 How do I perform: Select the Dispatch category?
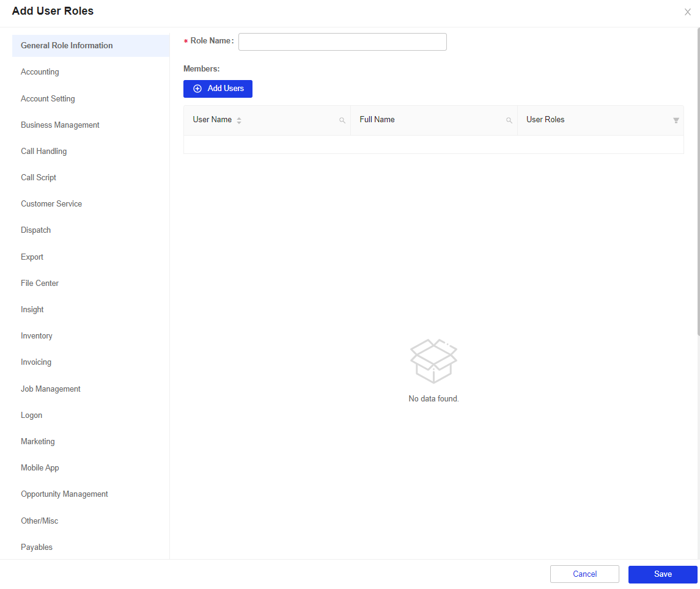(35, 230)
